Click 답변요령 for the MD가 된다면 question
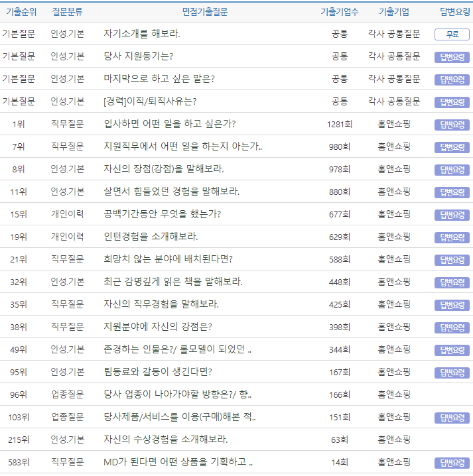Viewport: 473px width, 476px height. point(452,463)
